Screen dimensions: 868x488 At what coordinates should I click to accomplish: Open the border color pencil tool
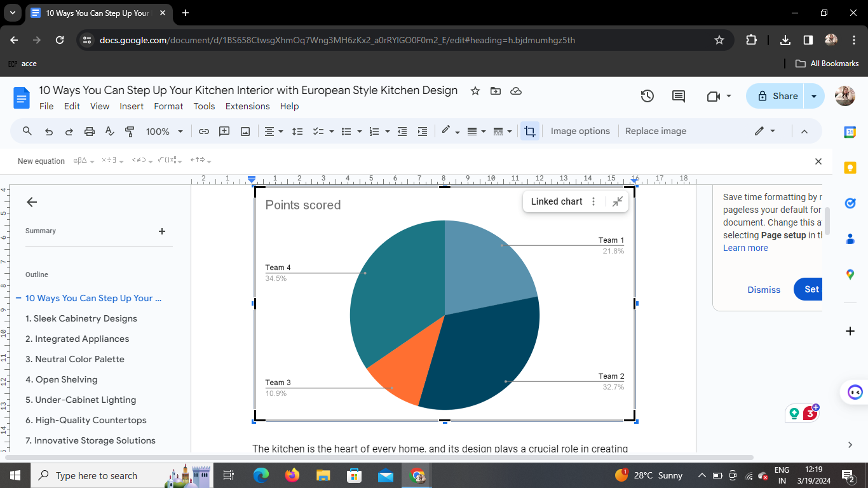tap(446, 131)
